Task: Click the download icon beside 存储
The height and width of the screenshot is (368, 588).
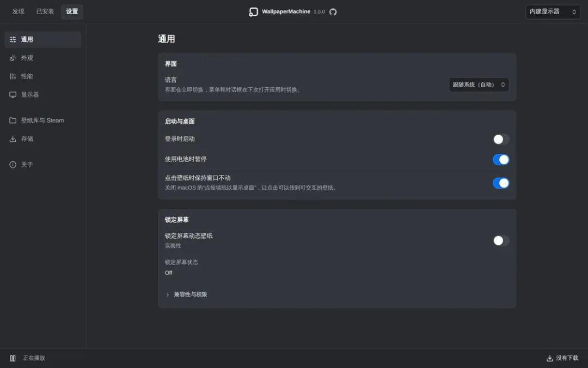Action: [x=13, y=139]
